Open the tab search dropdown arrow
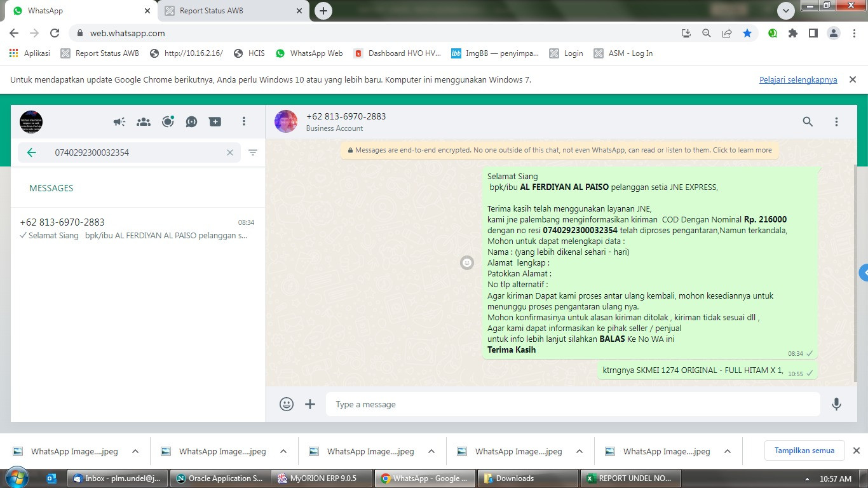The width and height of the screenshot is (868, 488). coord(786,11)
